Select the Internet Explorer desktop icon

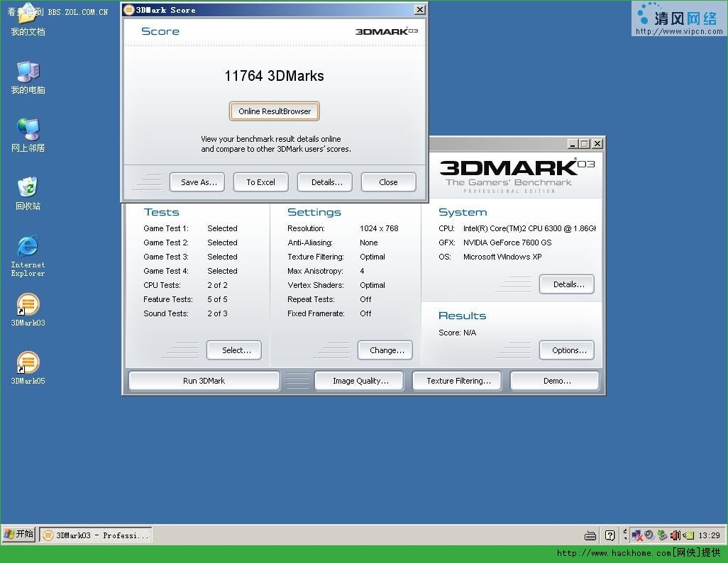click(x=28, y=256)
